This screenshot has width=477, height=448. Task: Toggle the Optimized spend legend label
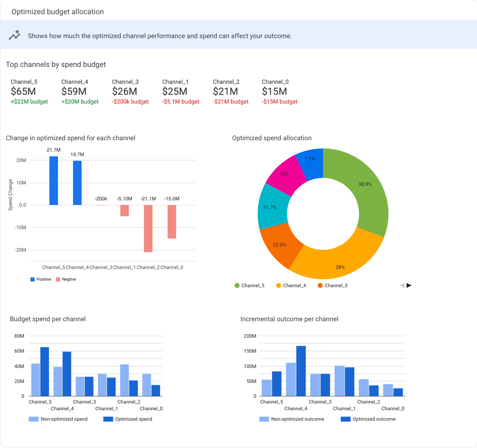[134, 419]
